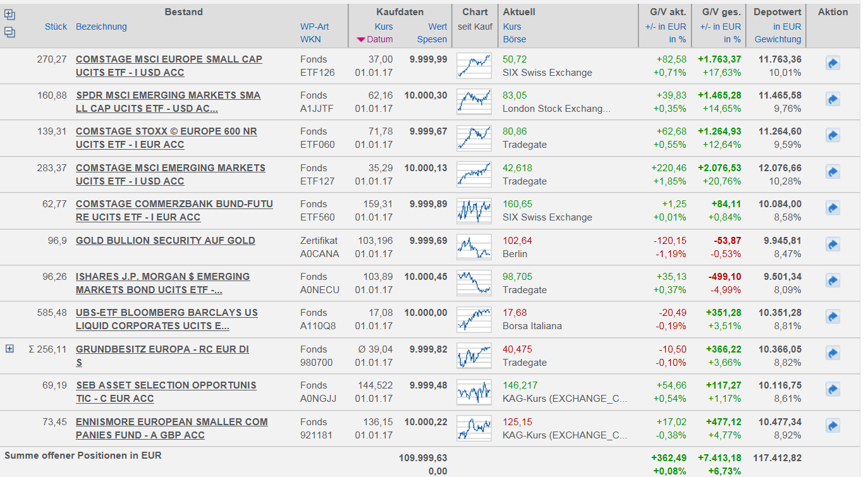Open action arrow for Comstage Commerzbank Bund-Future
Viewport: 868px width, 477px height.
point(833,208)
